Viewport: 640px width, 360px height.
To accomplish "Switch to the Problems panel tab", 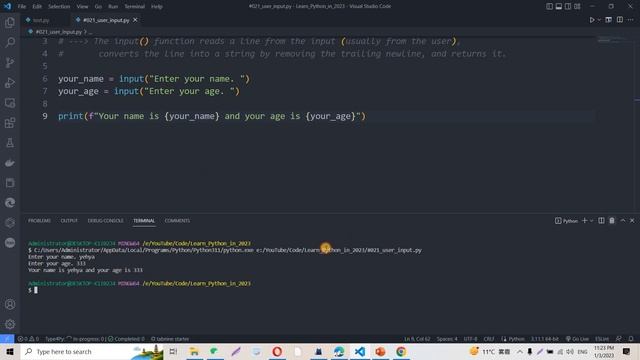I will coord(40,220).
